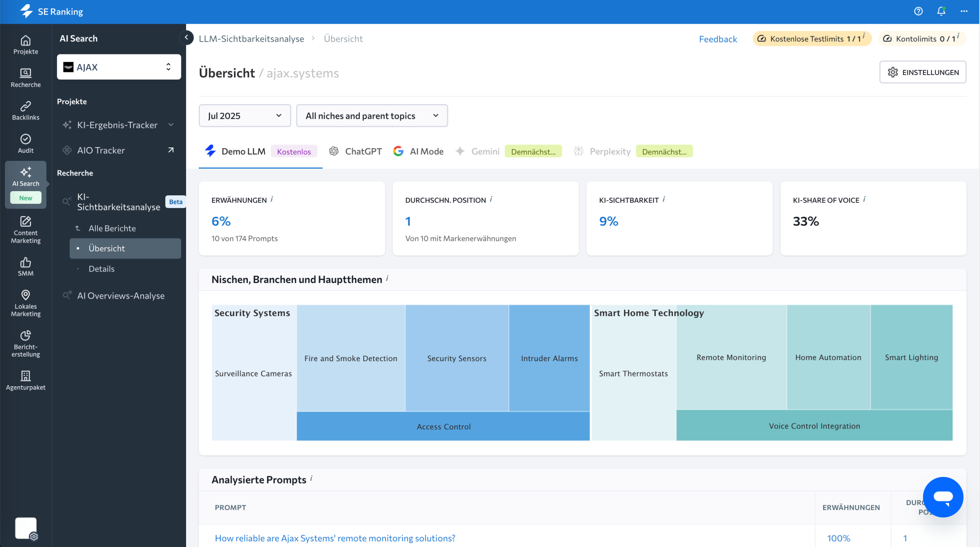Select Surveillance Cameras treemap block
Image resolution: width=980 pixels, height=547 pixels.
tap(253, 373)
